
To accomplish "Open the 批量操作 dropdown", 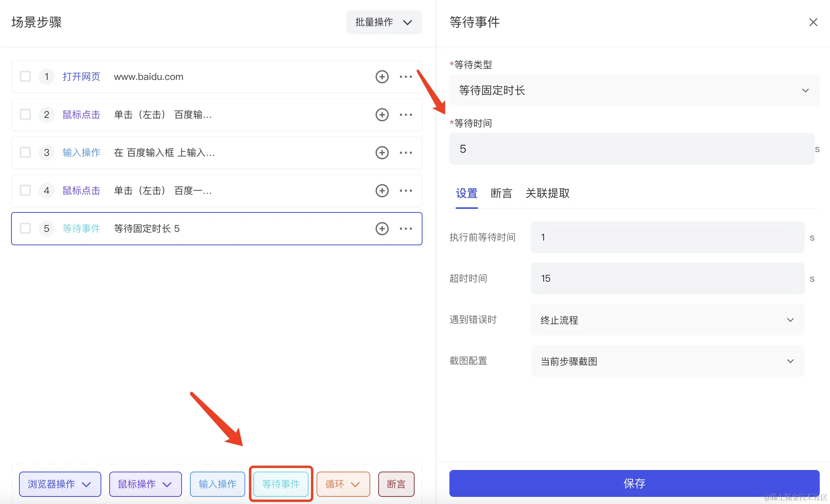I will pyautogui.click(x=384, y=22).
